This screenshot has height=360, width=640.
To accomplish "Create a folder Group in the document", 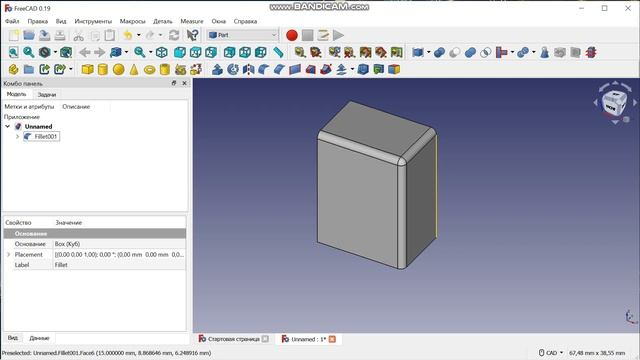I will 29,69.
